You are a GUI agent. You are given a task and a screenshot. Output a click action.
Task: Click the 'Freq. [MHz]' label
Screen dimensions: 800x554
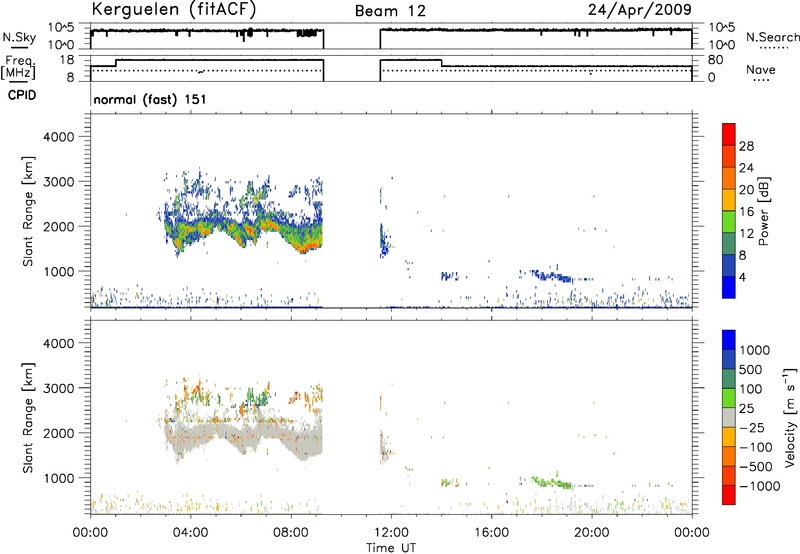pos(19,67)
